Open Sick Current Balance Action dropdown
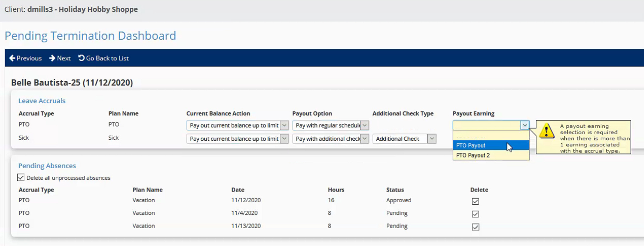This screenshot has height=246, width=644. tap(284, 139)
